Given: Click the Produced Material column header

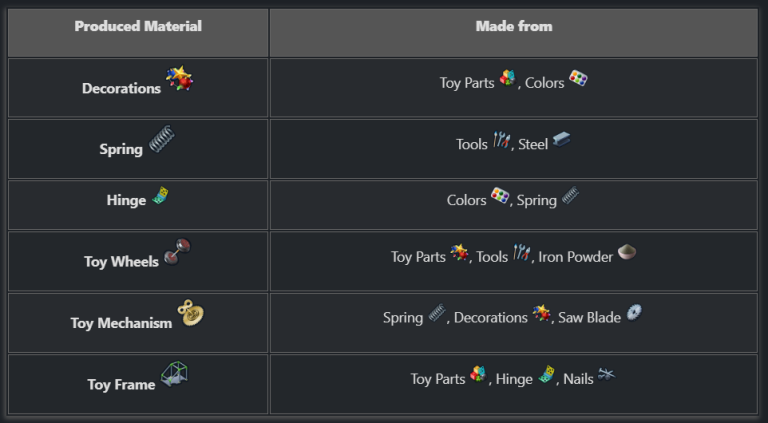Looking at the screenshot, I should click(138, 26).
